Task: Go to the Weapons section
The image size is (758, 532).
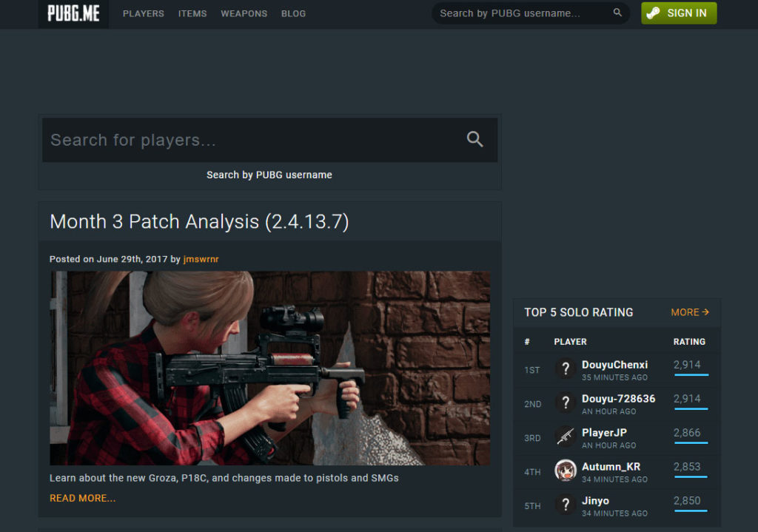Action: click(x=244, y=13)
